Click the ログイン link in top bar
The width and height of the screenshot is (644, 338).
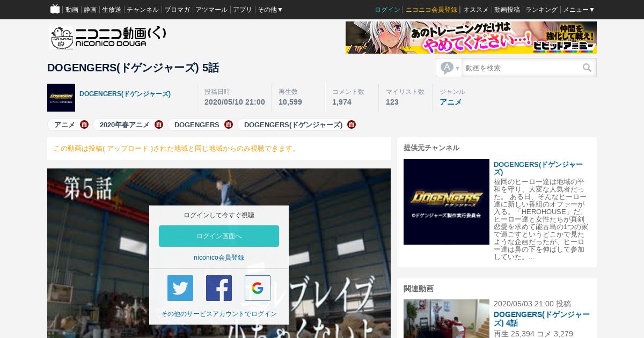pyautogui.click(x=387, y=10)
